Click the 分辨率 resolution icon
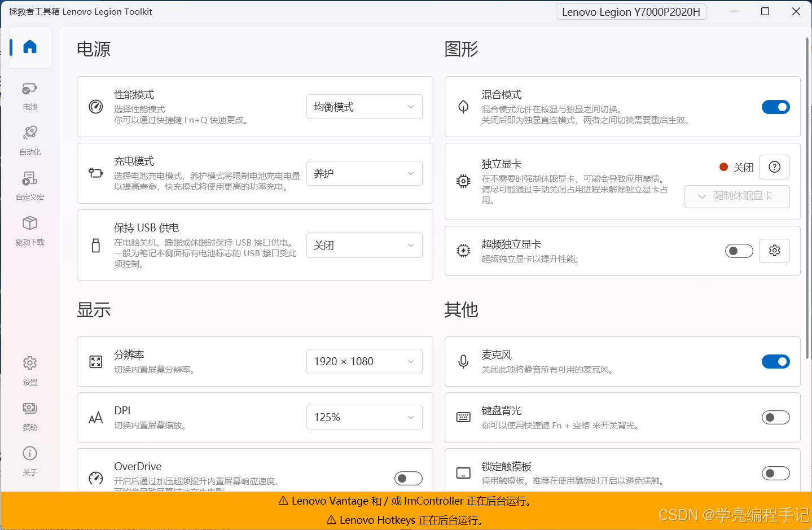 [96, 362]
